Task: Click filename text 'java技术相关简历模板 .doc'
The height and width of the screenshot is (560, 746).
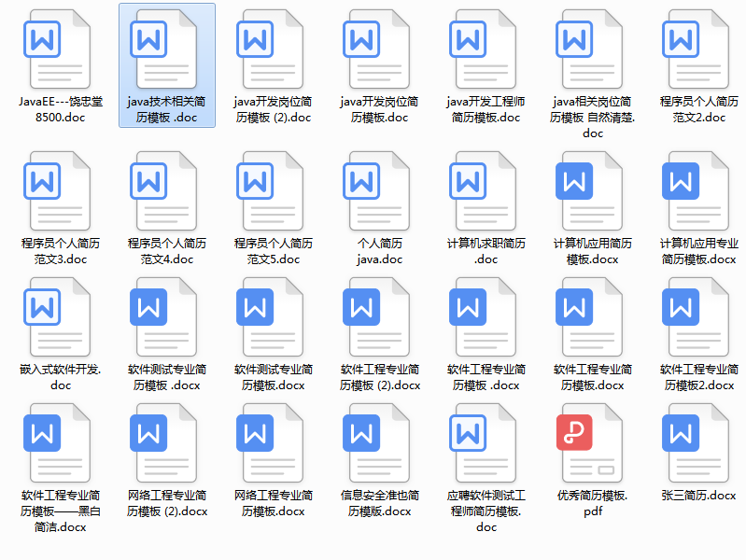Action: (166, 109)
